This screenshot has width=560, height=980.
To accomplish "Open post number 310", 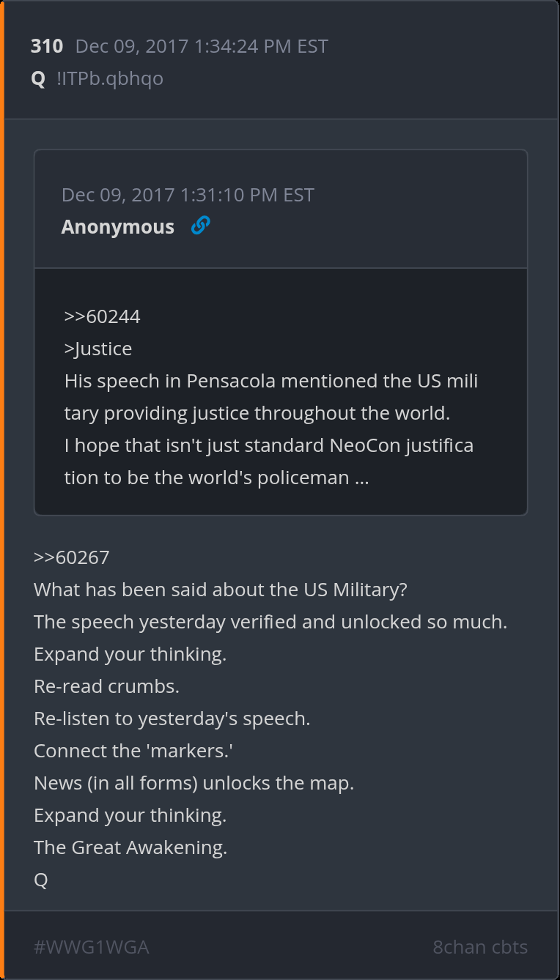I will coord(47,46).
